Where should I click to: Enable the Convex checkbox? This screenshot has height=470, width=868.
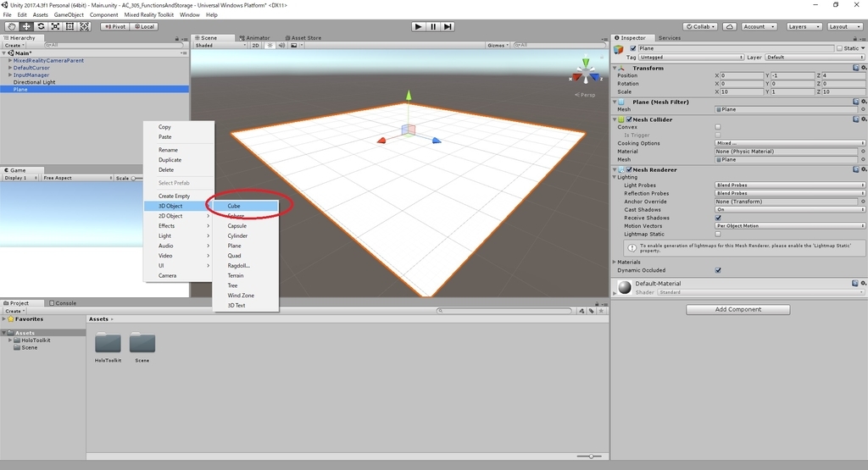pos(718,127)
